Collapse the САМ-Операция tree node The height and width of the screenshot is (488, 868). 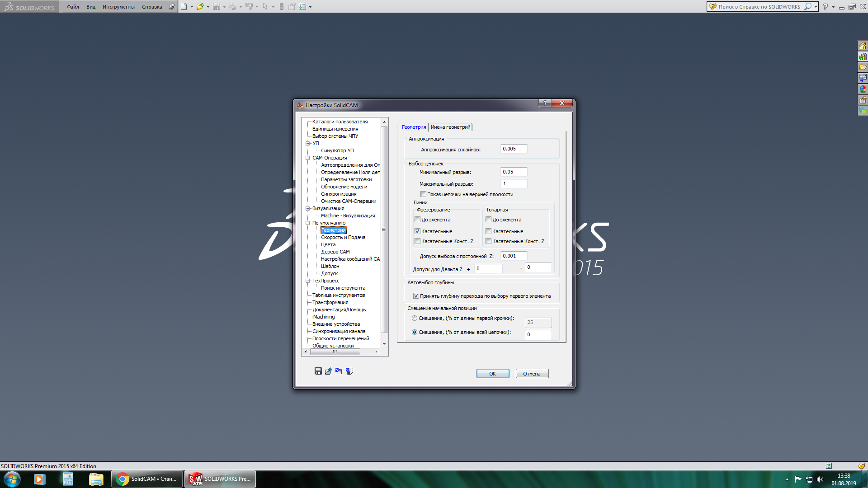tap(308, 158)
